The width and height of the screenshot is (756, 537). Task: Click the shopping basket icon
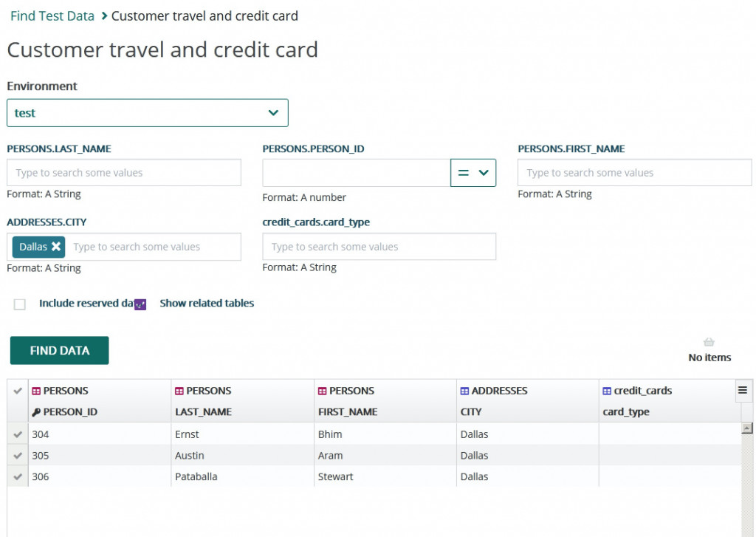point(709,342)
